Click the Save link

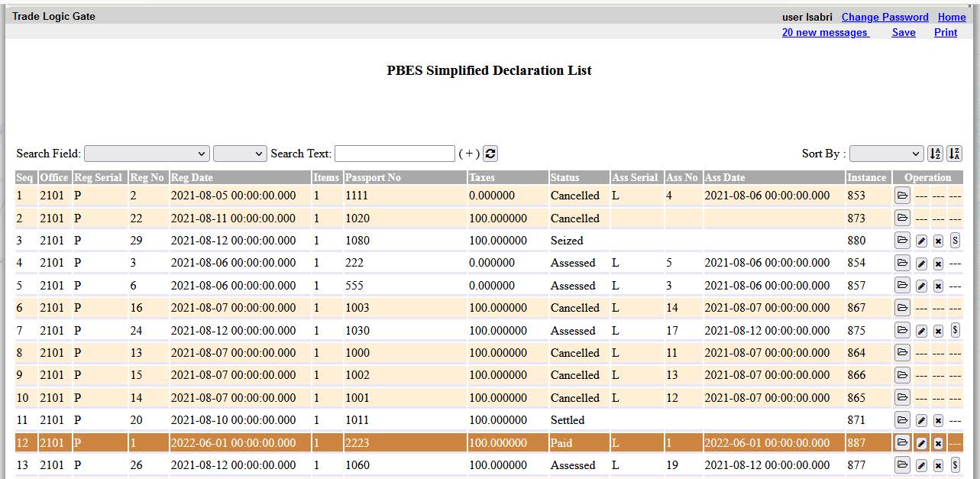coord(904,32)
